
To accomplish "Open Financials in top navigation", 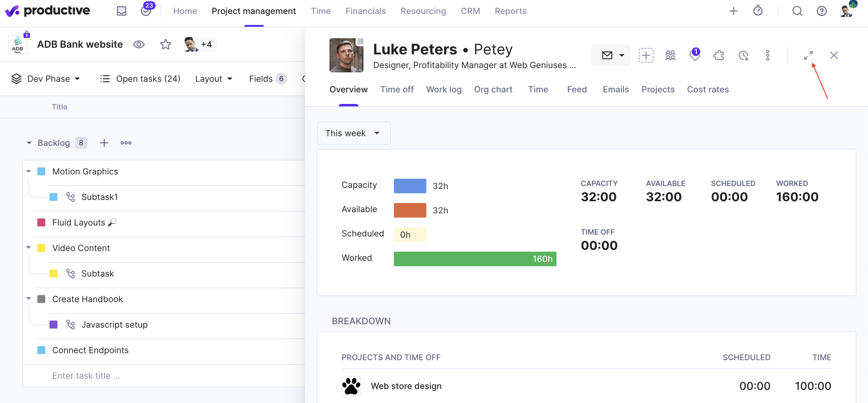I will [x=365, y=11].
